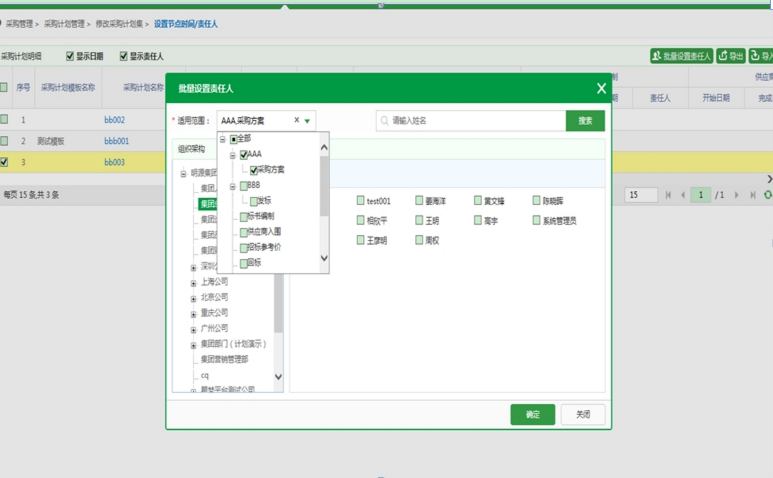Image resolution: width=773 pixels, height=478 pixels.
Task: Collapse the AAA node in dropdown tree
Action: (233, 155)
